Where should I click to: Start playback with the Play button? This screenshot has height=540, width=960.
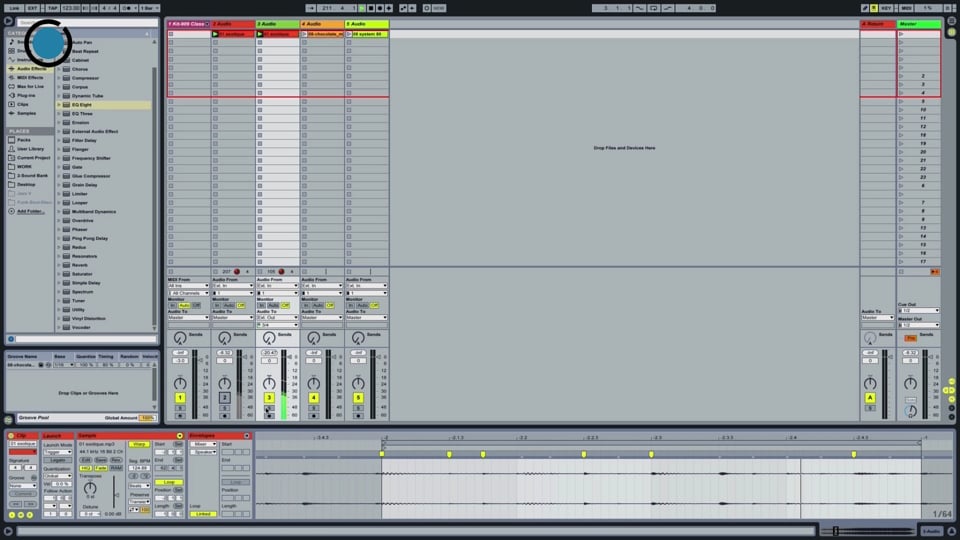(362, 8)
